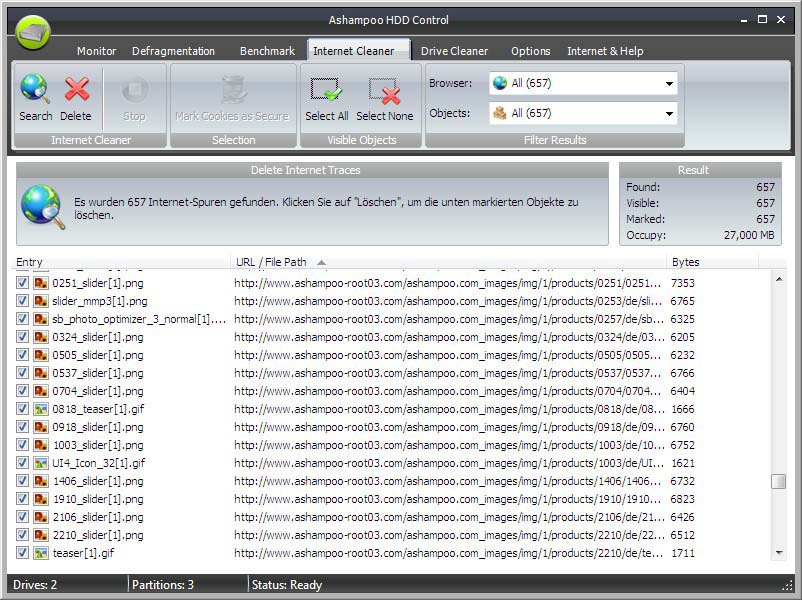
Task: Click Mark Cookies as Secure icon
Action: (x=234, y=89)
